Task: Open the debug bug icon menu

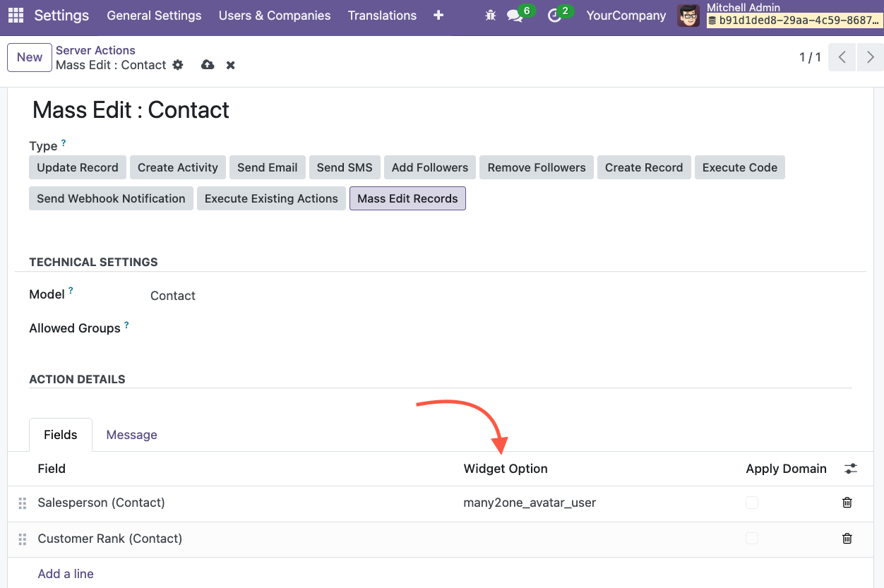Action: [x=491, y=15]
